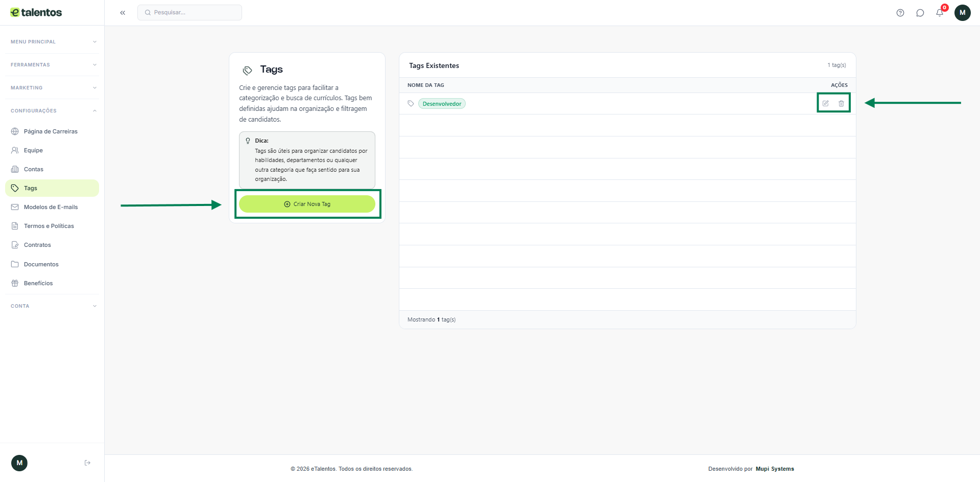980x482 pixels.
Task: Go to Modelos de E-mails
Action: pos(51,207)
